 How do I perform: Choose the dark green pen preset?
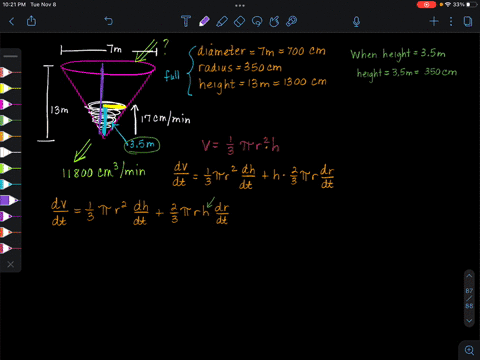(x=10, y=120)
